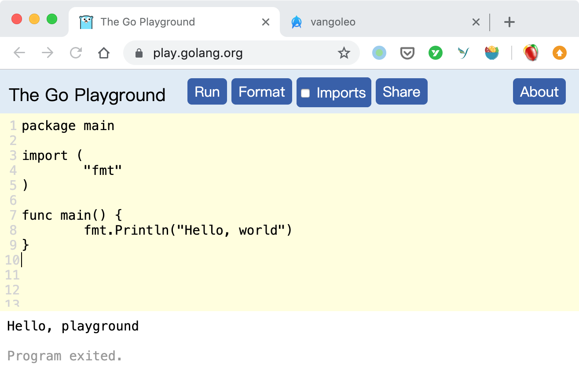Reload the current page

[x=76, y=53]
